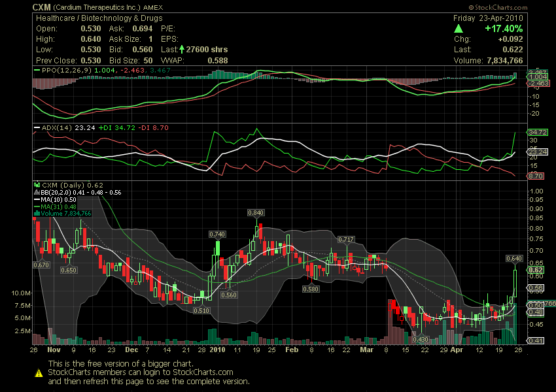Click the MA(31) 0.48 legend text
This screenshot has height=392, width=556.
(58, 207)
